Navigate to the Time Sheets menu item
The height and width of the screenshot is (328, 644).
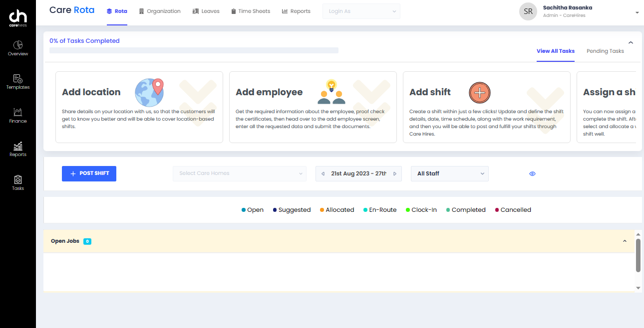coord(251,11)
